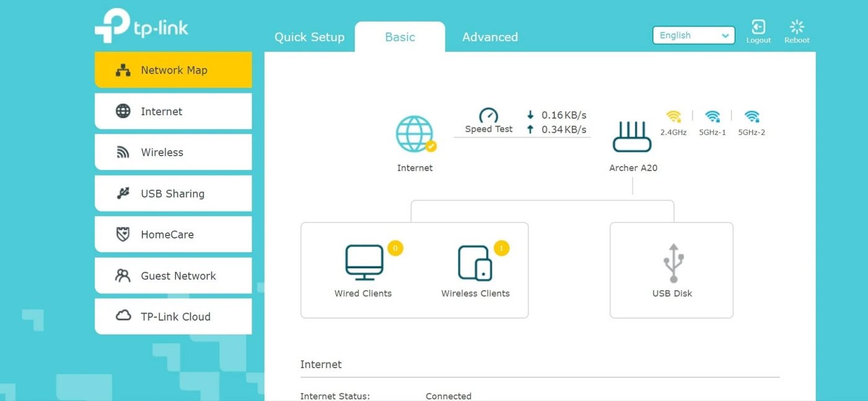
Task: Click the Wired Clients count badge
Action: (x=395, y=249)
